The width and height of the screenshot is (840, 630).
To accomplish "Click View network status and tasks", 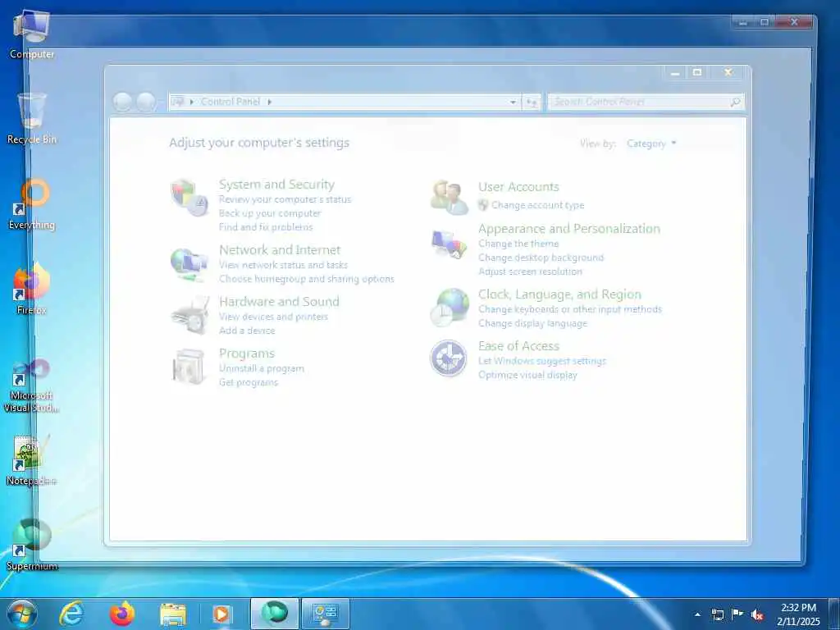I will pyautogui.click(x=283, y=265).
